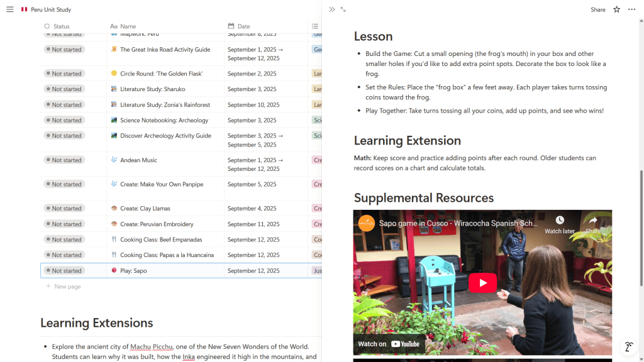The image size is (644, 362).
Task: Click the YouTube video share arrow icon
Action: point(592,221)
